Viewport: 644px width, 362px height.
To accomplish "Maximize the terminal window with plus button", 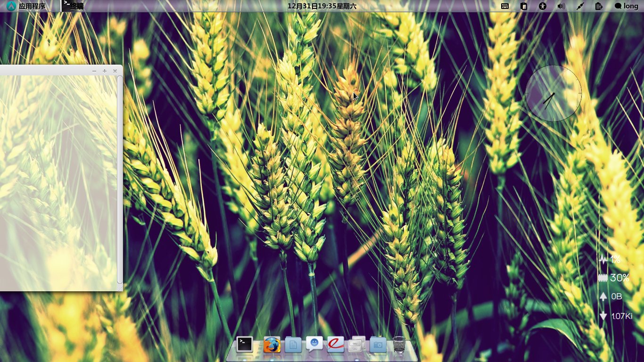I will click(105, 71).
